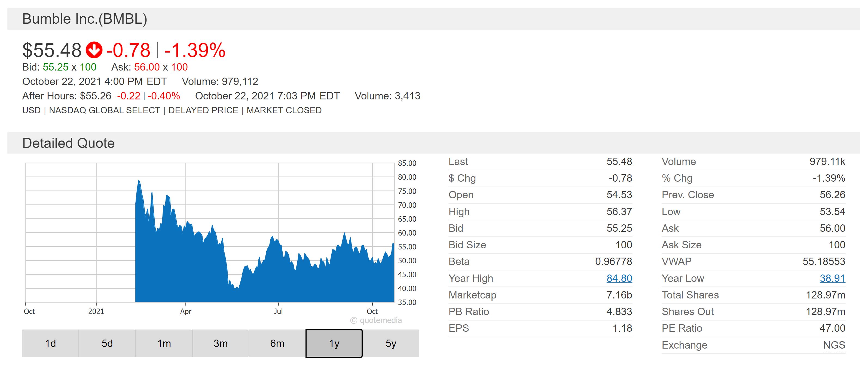Switch chart to 5d range

pyautogui.click(x=107, y=343)
